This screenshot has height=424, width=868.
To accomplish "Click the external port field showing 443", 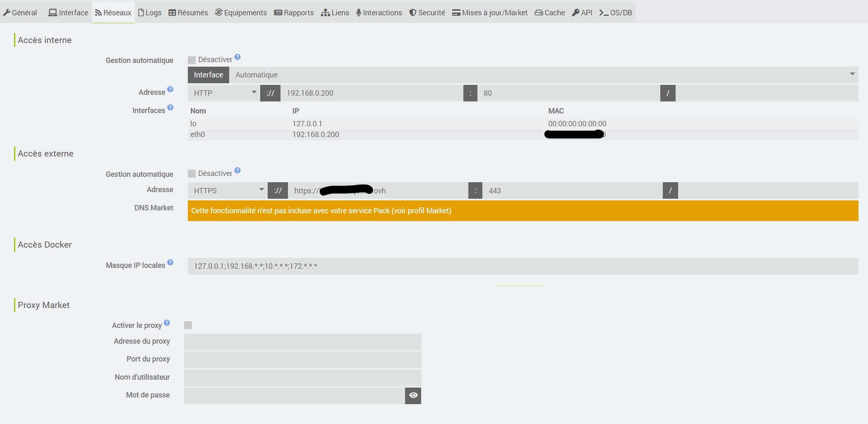I will [573, 190].
